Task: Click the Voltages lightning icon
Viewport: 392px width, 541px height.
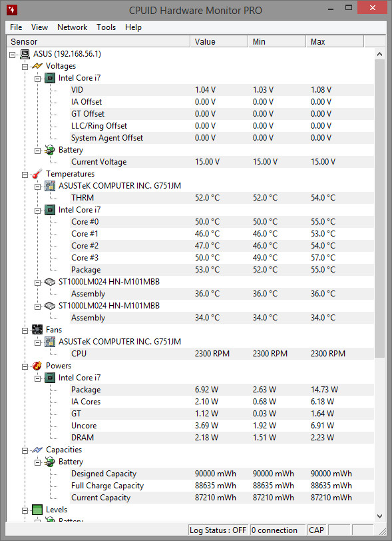Action: coord(37,66)
